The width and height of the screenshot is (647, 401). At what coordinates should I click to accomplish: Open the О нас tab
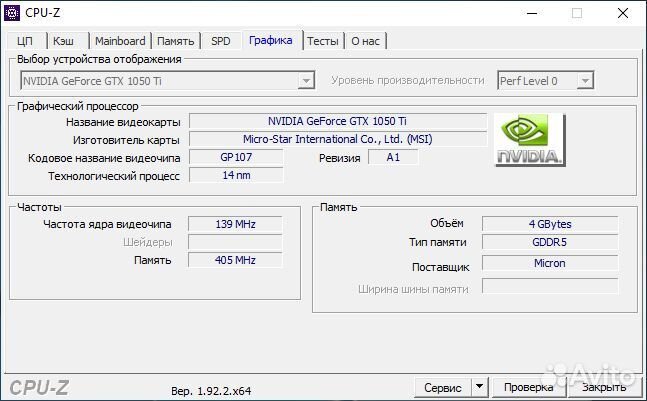365,41
